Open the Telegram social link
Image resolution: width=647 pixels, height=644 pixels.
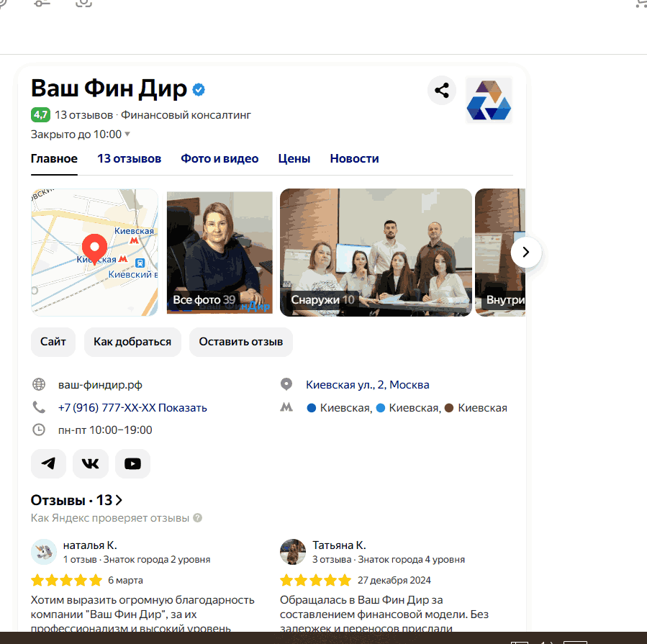point(49,463)
